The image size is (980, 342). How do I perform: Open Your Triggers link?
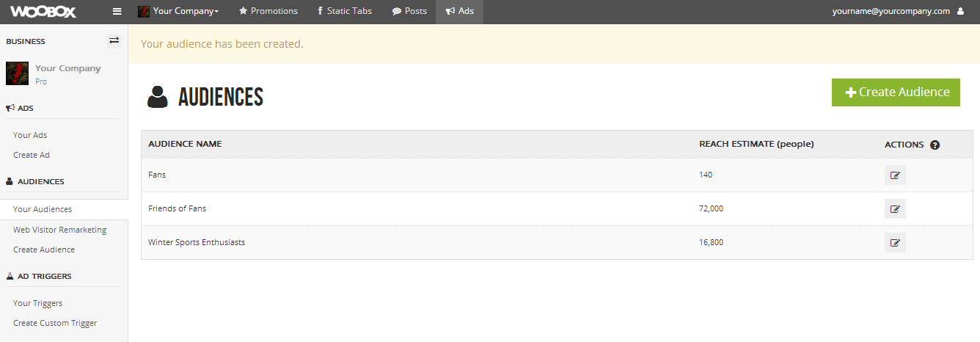(37, 303)
